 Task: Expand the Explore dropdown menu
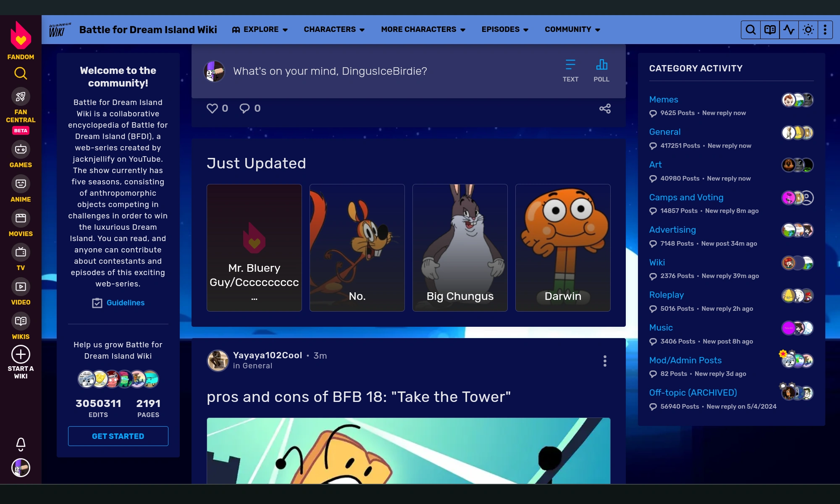[260, 29]
